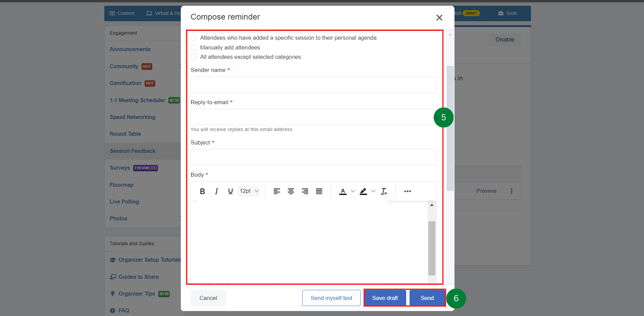Switch to the Content tab
Image resolution: width=644 pixels, height=316 pixels.
click(122, 13)
